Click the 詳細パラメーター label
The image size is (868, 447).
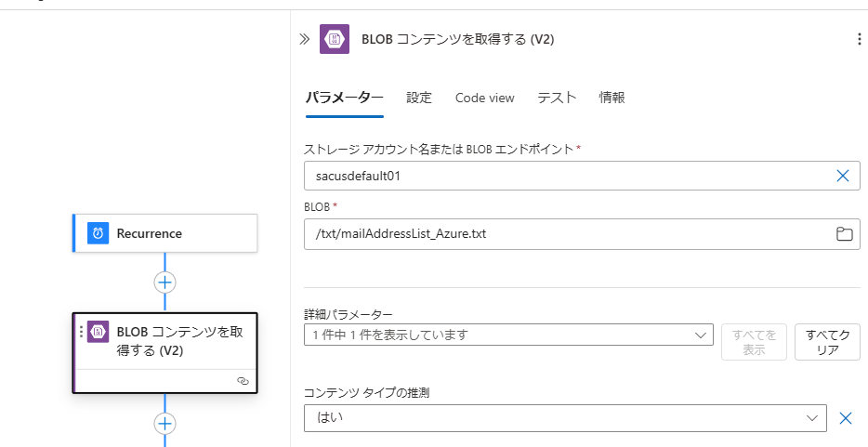click(349, 314)
